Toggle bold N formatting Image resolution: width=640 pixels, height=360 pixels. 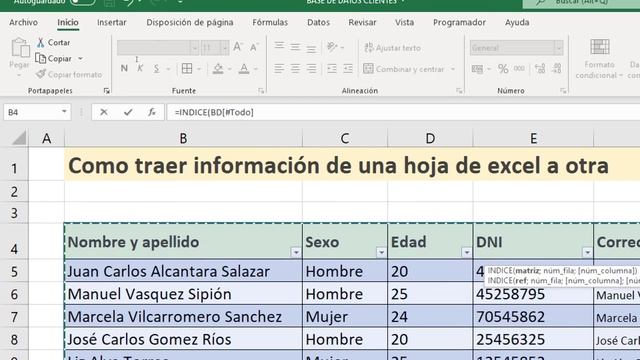pos(124,69)
